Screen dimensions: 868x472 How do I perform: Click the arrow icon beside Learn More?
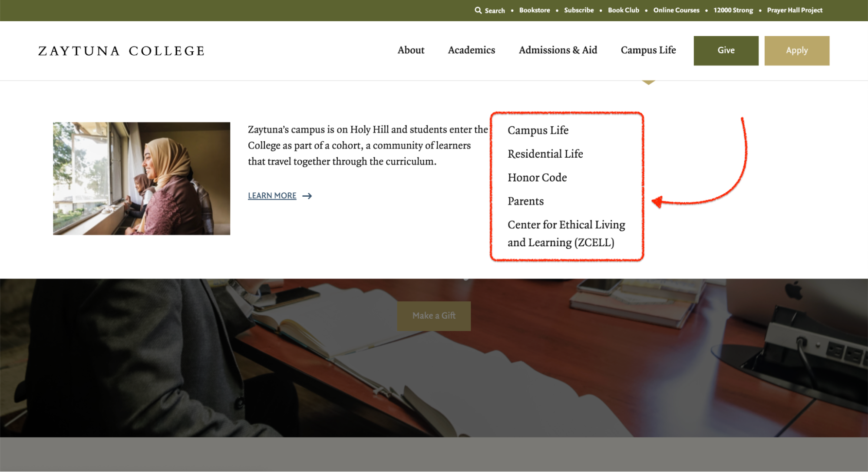pyautogui.click(x=307, y=196)
